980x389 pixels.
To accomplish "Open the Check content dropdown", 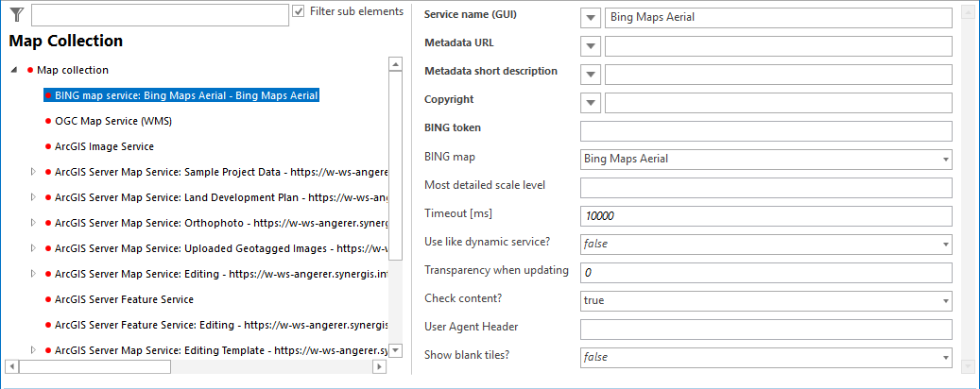I will pyautogui.click(x=766, y=300).
